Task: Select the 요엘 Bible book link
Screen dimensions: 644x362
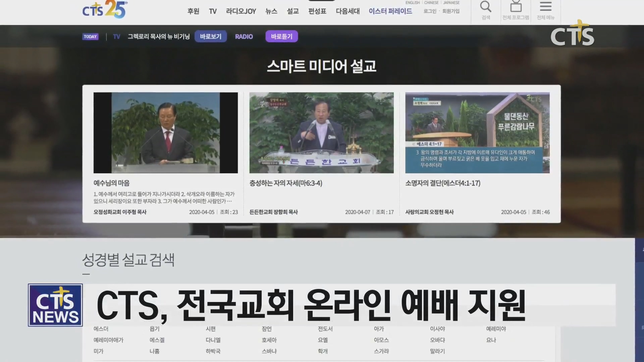Action: click(323, 340)
